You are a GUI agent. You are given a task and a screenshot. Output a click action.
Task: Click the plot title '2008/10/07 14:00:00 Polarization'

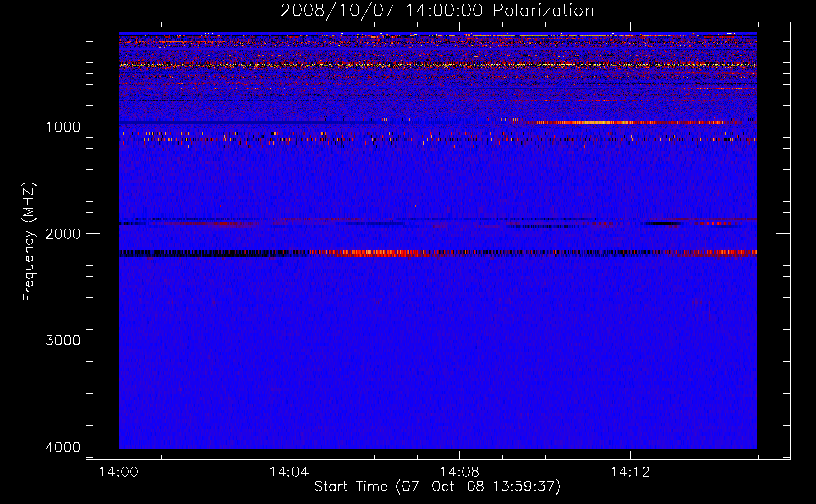437,11
